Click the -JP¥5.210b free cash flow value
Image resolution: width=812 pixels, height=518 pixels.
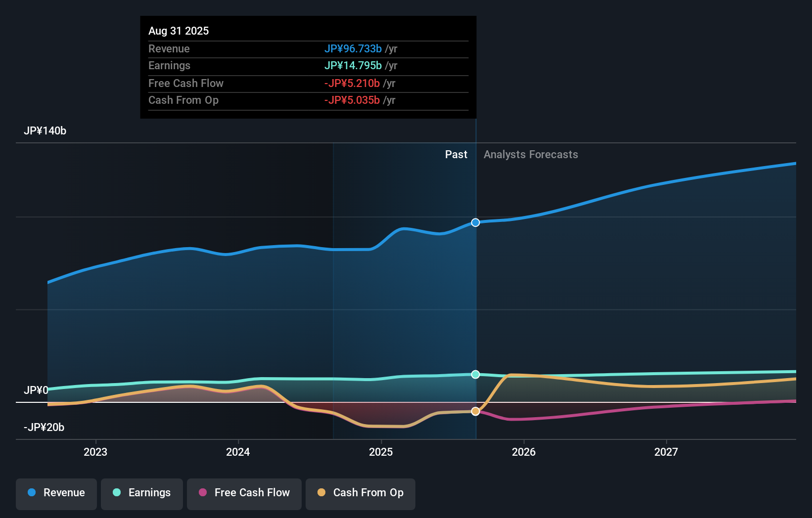click(352, 83)
